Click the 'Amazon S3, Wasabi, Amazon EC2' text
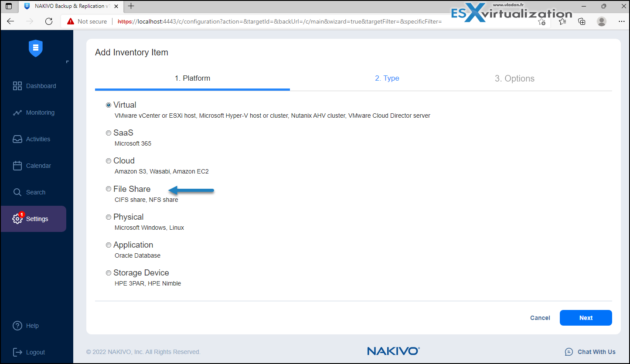Screen dimensions: 630x364 (162, 171)
